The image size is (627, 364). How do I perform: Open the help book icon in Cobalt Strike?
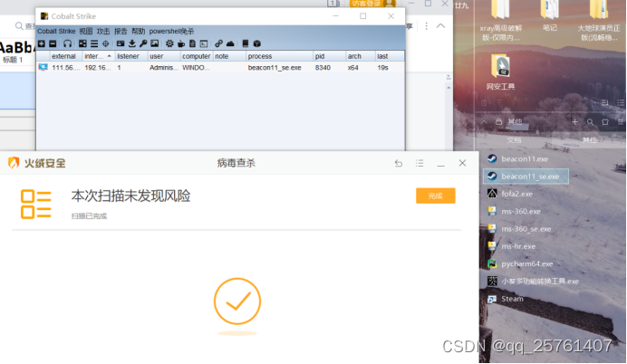[x=246, y=43]
